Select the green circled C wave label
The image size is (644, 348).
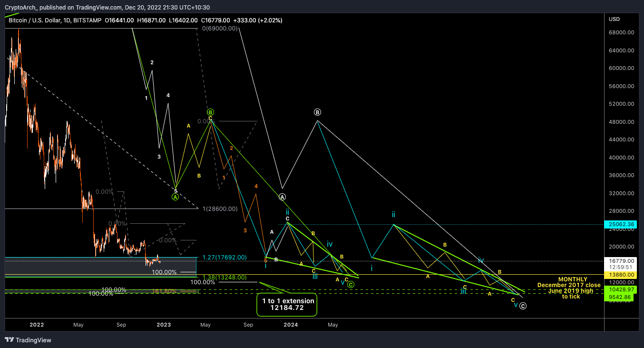(x=351, y=284)
